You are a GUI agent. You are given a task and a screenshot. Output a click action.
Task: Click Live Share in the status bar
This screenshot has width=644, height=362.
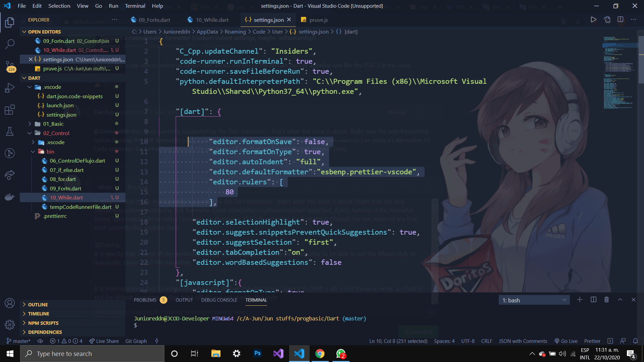click(x=104, y=341)
